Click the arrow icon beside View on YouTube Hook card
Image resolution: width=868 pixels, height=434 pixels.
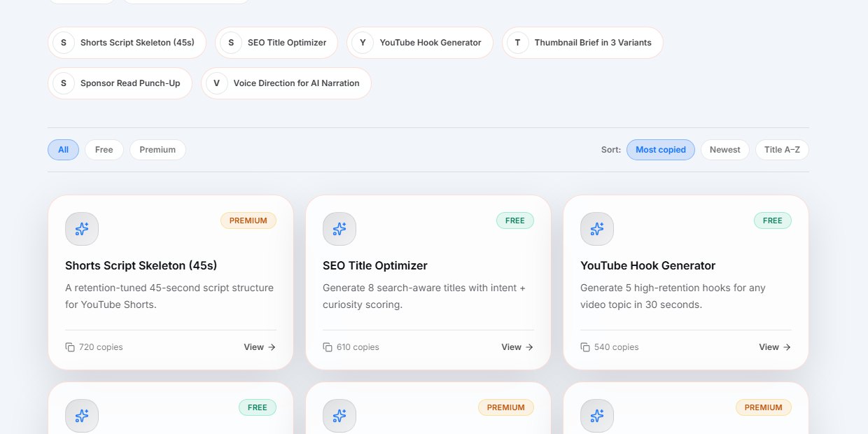click(787, 347)
